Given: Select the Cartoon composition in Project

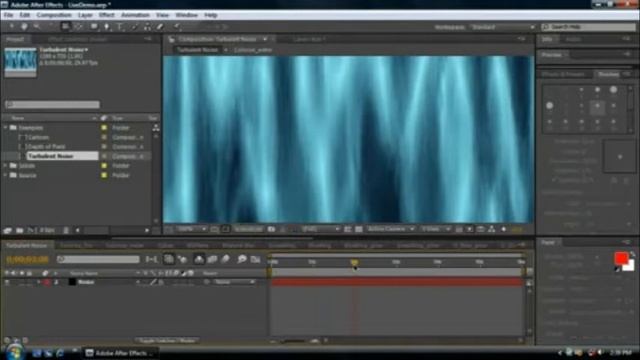Looking at the screenshot, I should click(39, 138).
